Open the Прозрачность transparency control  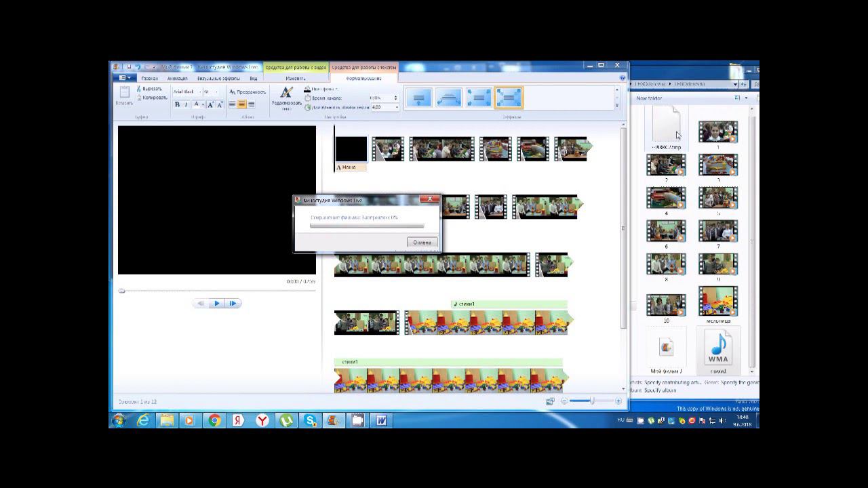[x=247, y=91]
